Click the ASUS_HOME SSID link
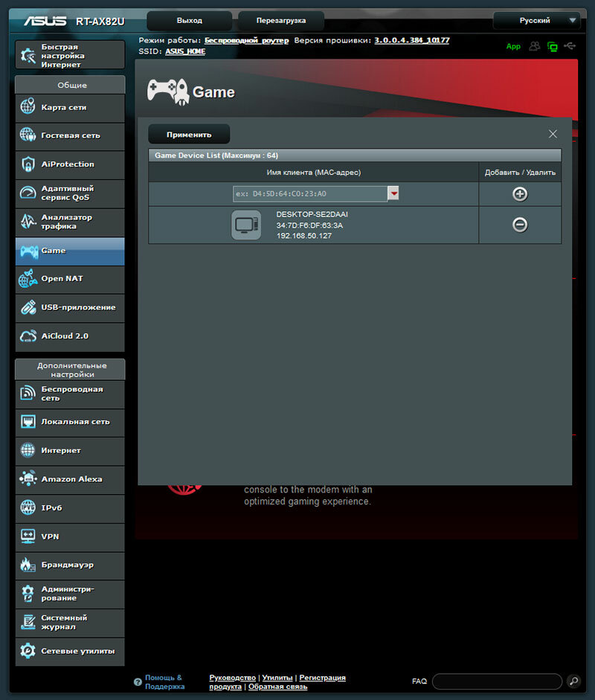 [185, 51]
